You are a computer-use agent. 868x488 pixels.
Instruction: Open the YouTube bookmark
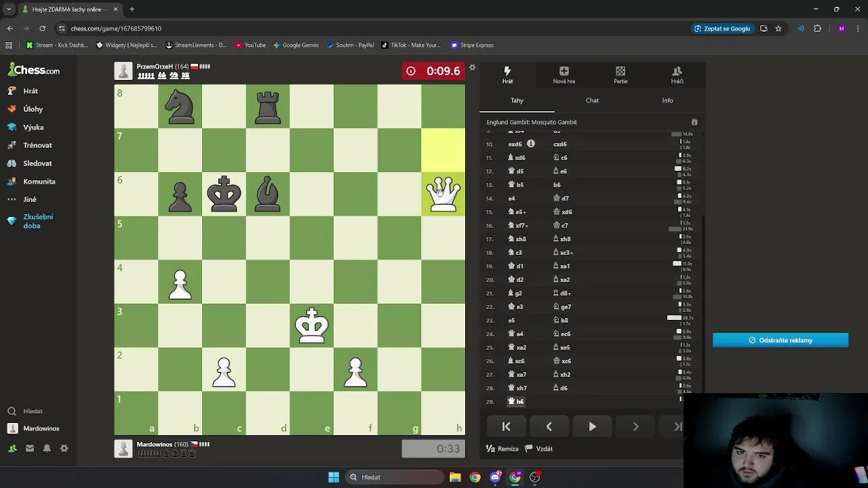coord(250,45)
